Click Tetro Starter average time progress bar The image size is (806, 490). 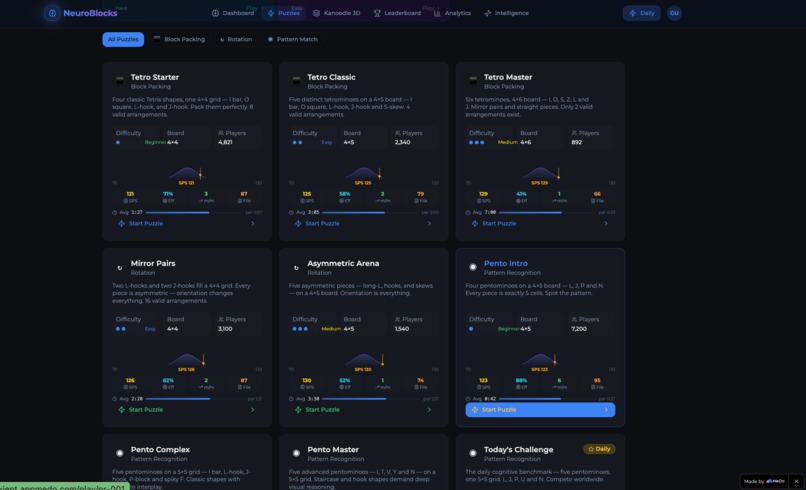coord(194,212)
